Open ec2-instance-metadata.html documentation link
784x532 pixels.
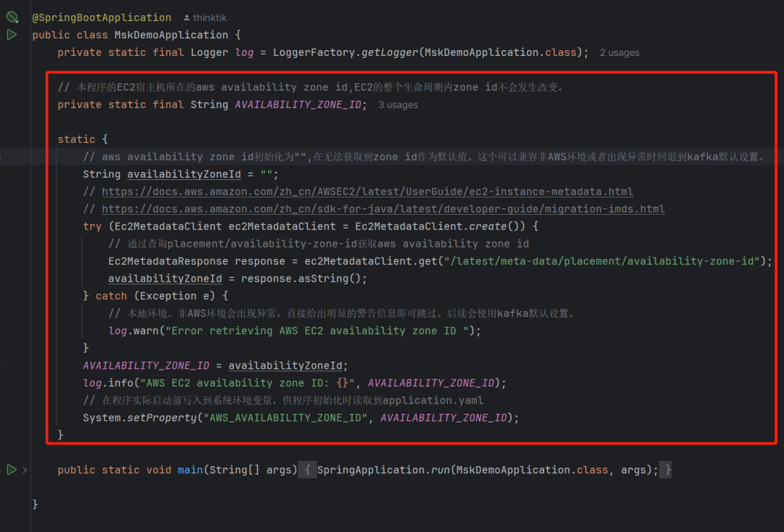367,192
